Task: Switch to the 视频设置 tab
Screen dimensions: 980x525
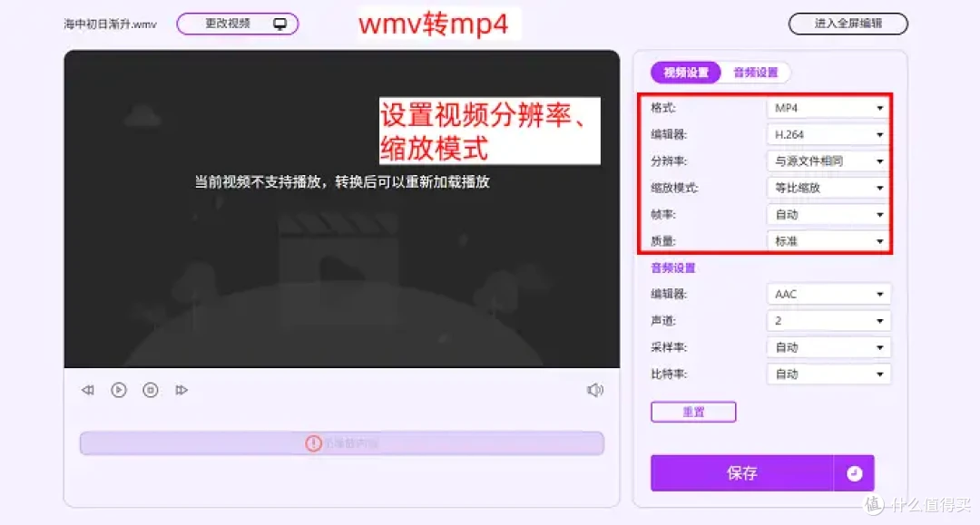Action: click(x=686, y=73)
